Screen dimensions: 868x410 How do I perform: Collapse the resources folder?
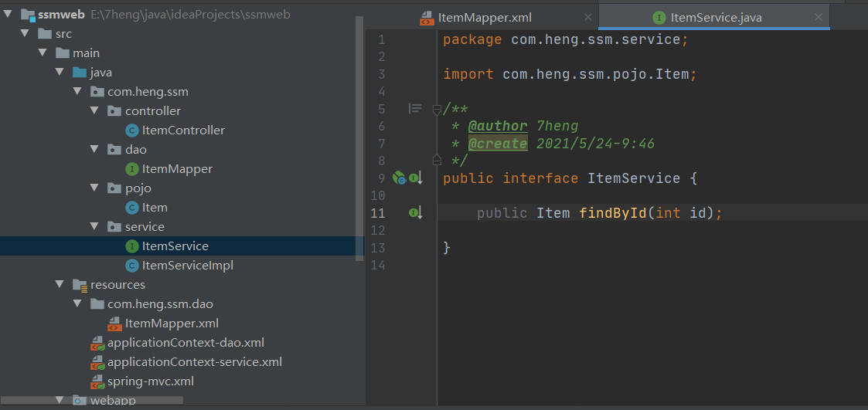tap(60, 285)
